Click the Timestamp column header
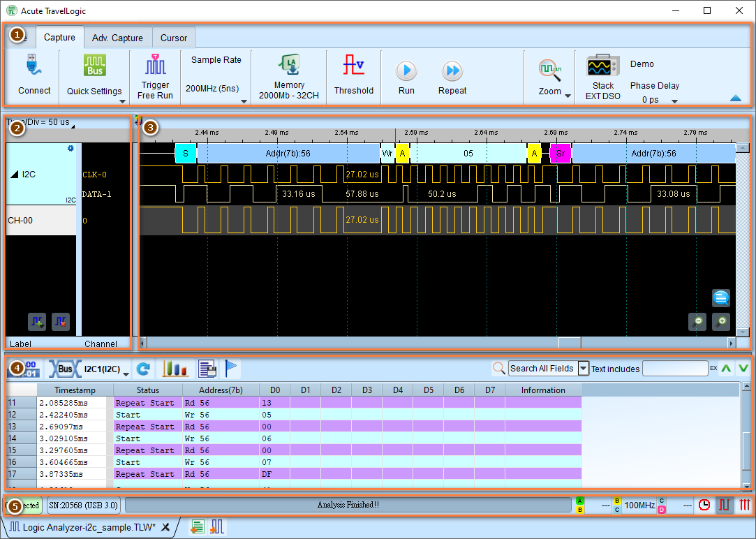 [75, 390]
